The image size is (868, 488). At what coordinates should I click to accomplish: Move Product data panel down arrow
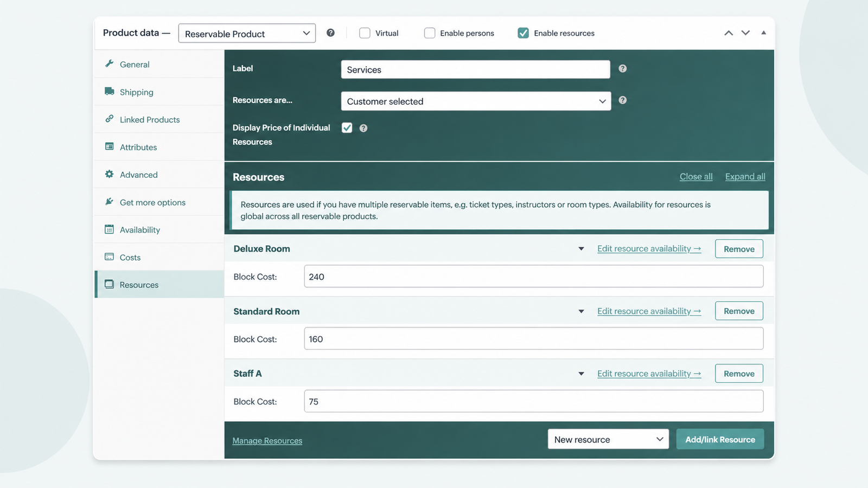click(x=746, y=33)
